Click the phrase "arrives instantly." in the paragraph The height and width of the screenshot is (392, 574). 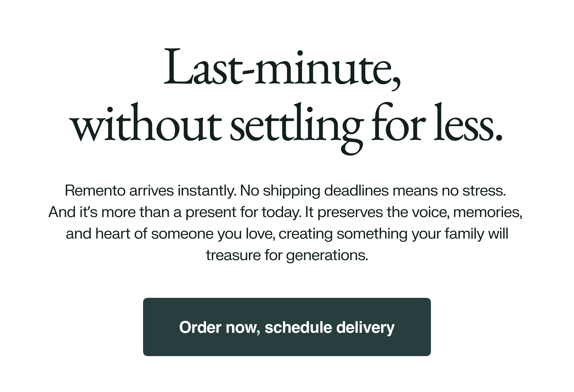pyautogui.click(x=183, y=190)
